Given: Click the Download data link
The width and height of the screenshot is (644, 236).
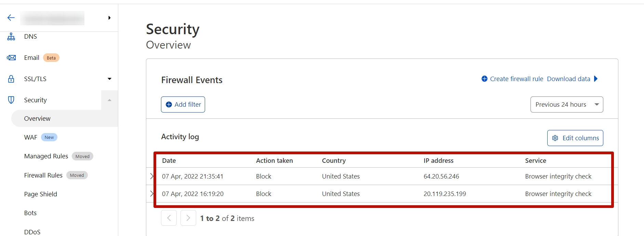Looking at the screenshot, I should point(568,79).
